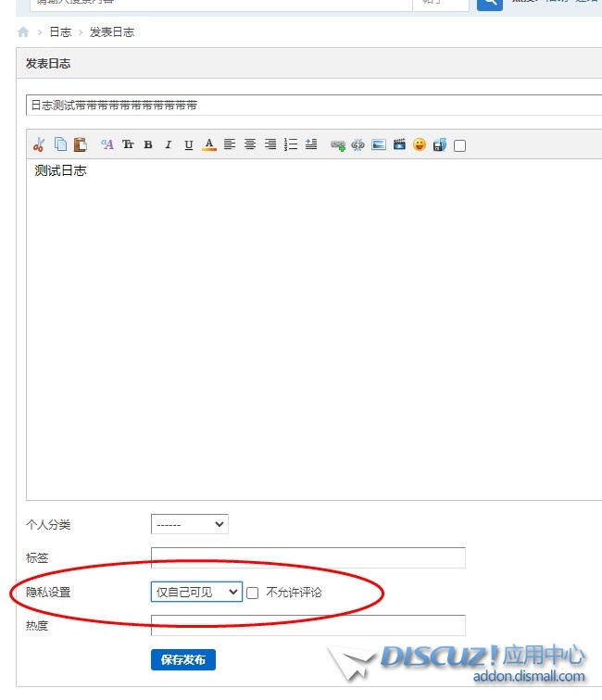Open the font size (Tr) tool
Image resolution: width=602 pixels, height=700 pixels.
point(128,144)
